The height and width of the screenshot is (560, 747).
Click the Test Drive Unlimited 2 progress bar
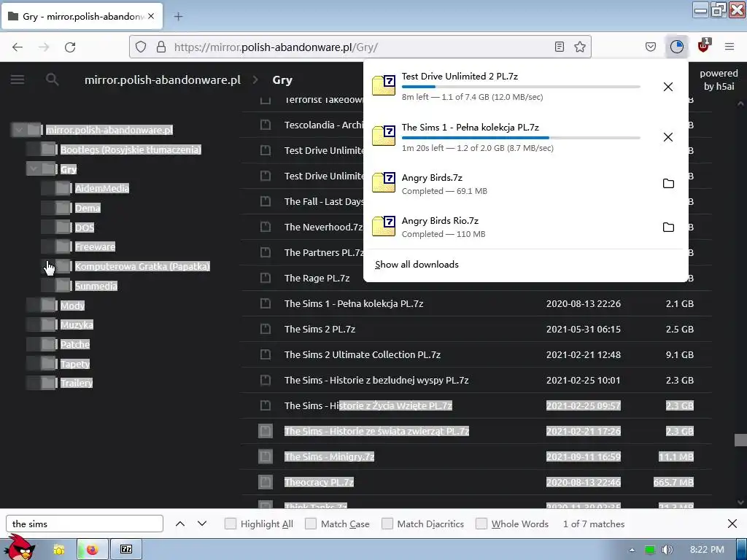(521, 87)
